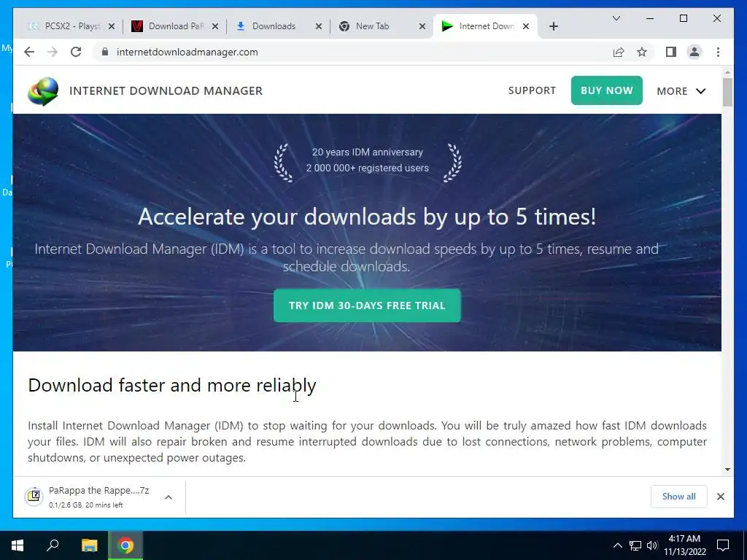Expand the PaRappa download options chevron

click(x=169, y=497)
